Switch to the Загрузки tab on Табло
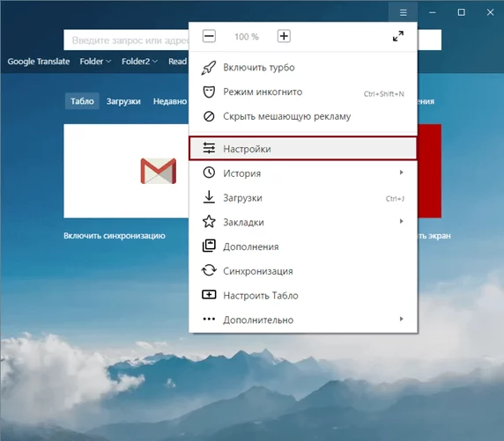Image resolution: width=504 pixels, height=441 pixels. (123, 101)
